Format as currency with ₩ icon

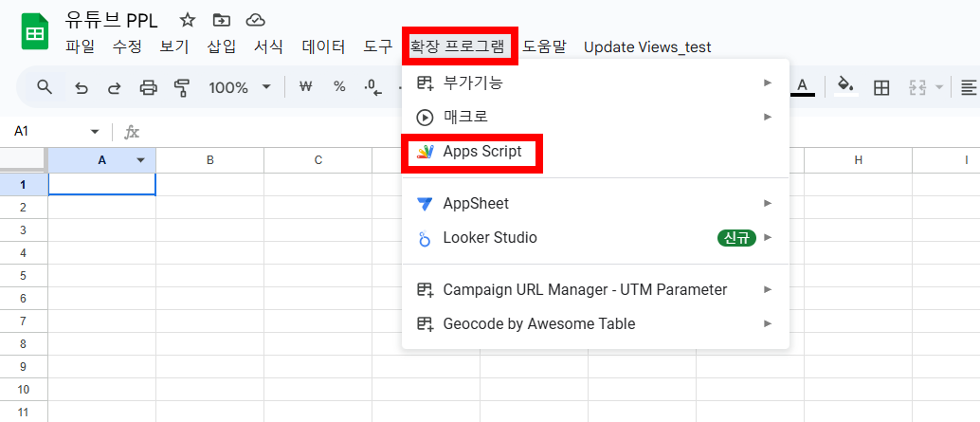(305, 87)
